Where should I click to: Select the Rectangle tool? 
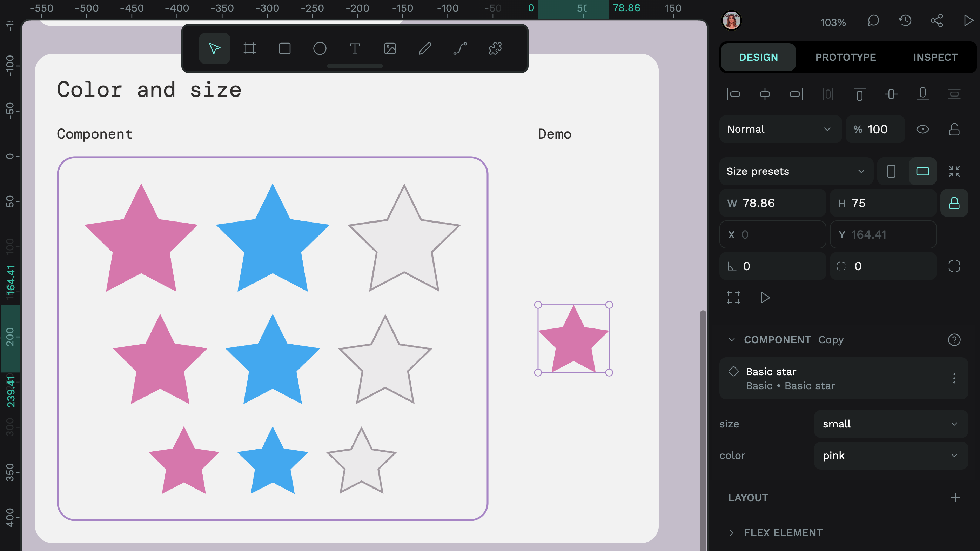(x=284, y=49)
